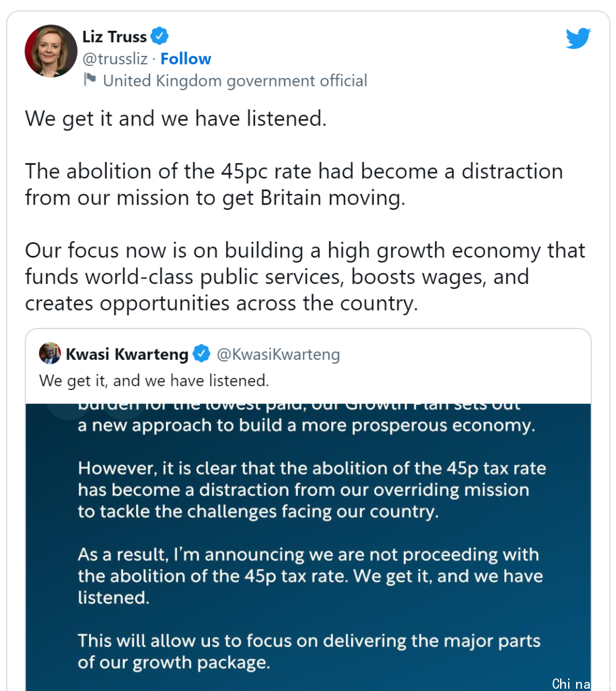Click the tweet's opening line "We get it and we have listened."
Viewport: 616px width, 691px height.
pos(176,119)
